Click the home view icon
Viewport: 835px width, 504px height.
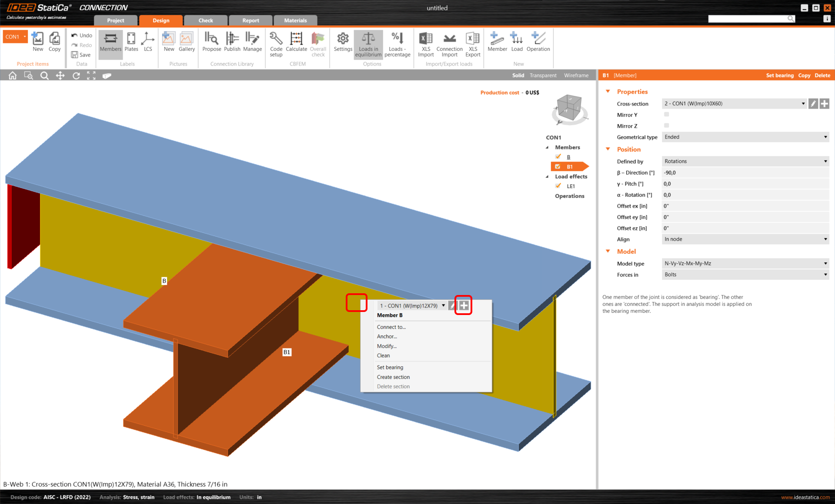pyautogui.click(x=13, y=76)
